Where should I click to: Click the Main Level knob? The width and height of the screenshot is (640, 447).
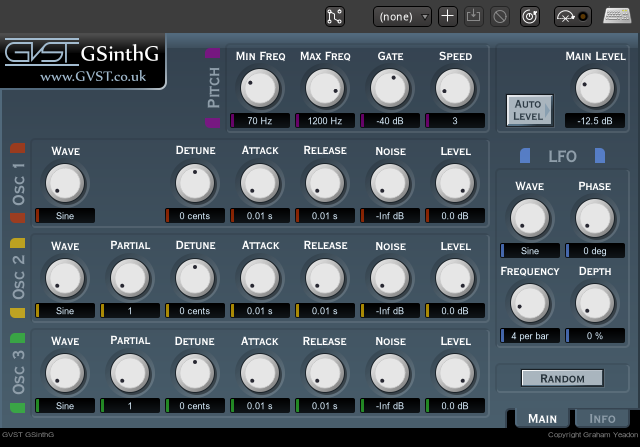pos(593,90)
